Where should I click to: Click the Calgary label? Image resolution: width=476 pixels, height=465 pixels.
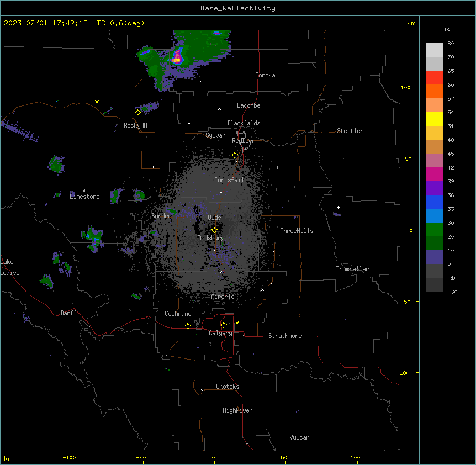pos(220,333)
